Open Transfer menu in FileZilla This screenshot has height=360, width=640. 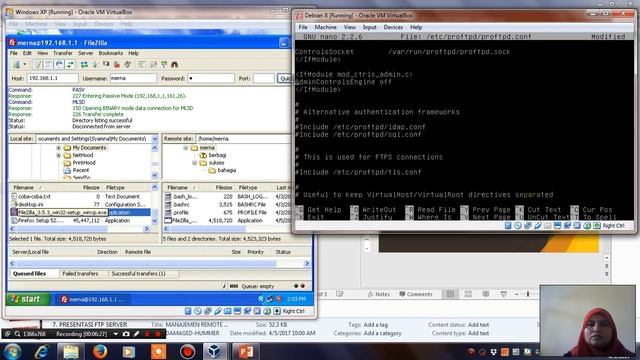(x=62, y=53)
